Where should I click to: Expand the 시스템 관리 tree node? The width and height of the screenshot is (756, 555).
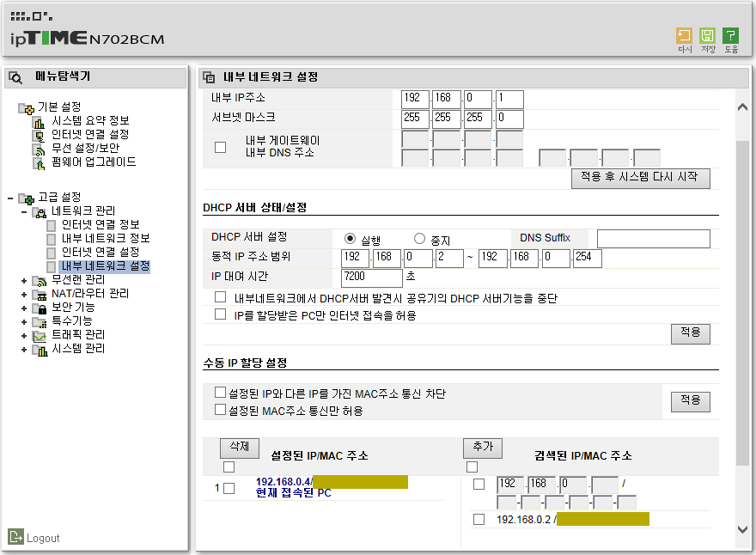pyautogui.click(x=24, y=350)
